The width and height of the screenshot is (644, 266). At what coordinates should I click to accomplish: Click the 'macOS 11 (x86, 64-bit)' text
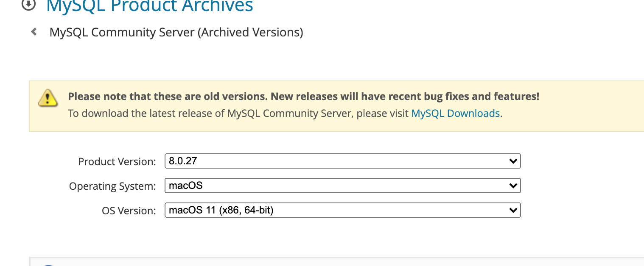(221, 210)
